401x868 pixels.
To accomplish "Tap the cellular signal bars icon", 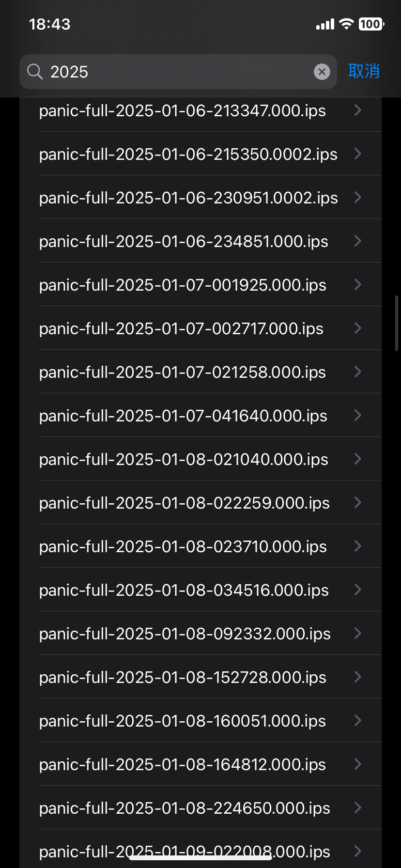I will pos(325,24).
